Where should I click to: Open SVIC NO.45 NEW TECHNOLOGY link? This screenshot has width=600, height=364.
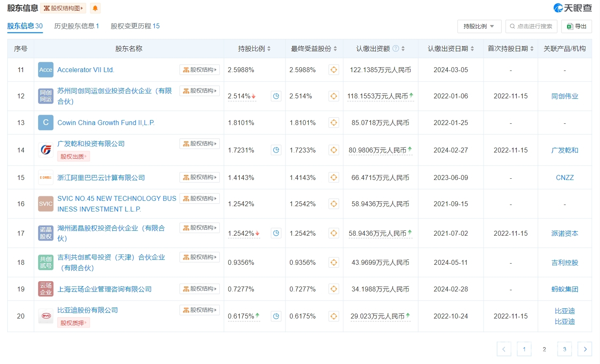coord(117,204)
